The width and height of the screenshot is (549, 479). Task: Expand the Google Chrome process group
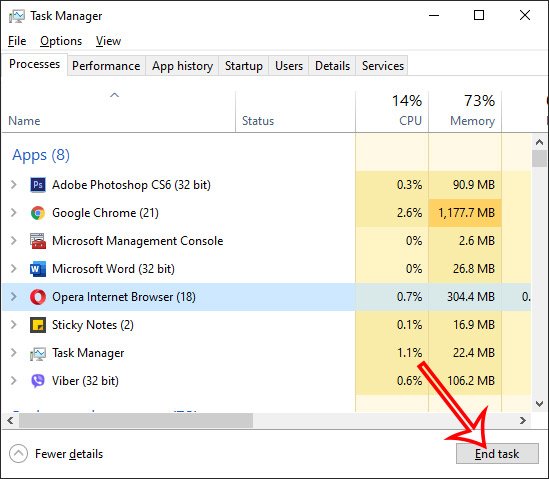[x=14, y=213]
